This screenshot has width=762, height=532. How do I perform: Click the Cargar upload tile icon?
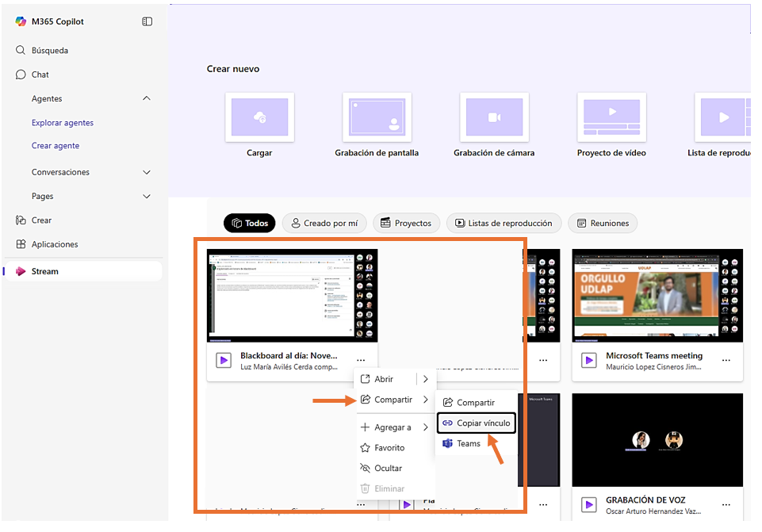click(259, 117)
